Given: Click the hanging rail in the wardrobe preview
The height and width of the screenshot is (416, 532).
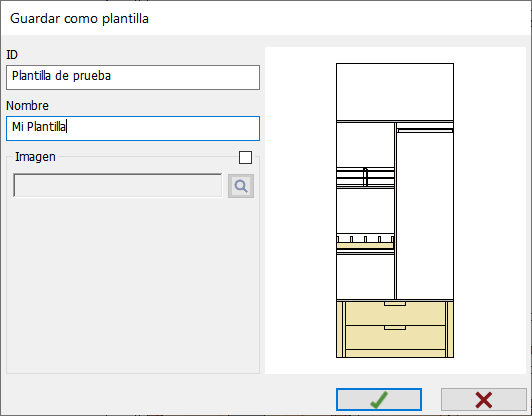Looking at the screenshot, I should 425,130.
